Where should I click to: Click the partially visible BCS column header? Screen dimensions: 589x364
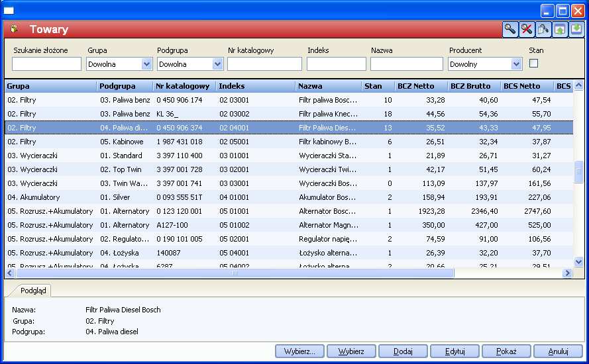click(x=563, y=86)
